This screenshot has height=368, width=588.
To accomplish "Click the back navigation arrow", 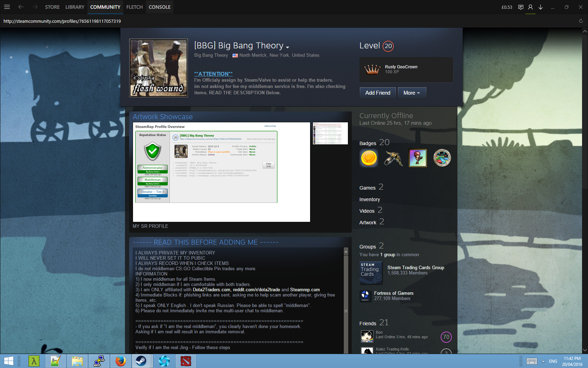I will 21,7.
